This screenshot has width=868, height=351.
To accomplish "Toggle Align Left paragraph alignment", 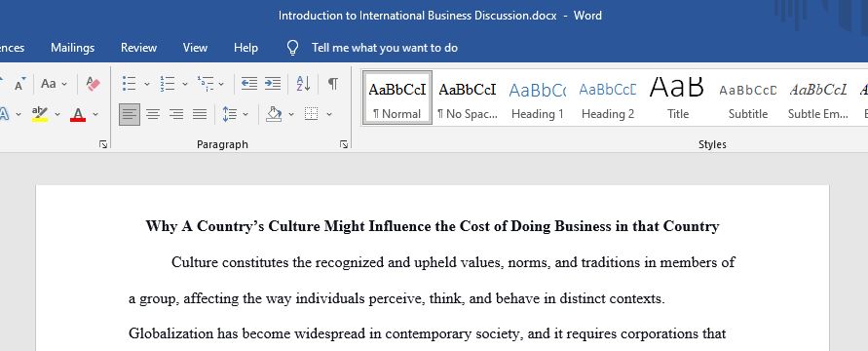I will [130, 115].
